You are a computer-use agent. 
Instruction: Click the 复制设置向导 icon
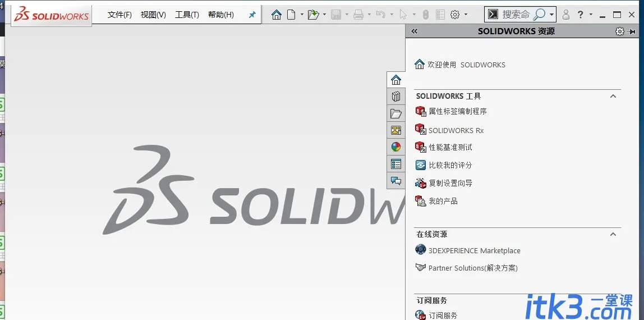(x=421, y=183)
